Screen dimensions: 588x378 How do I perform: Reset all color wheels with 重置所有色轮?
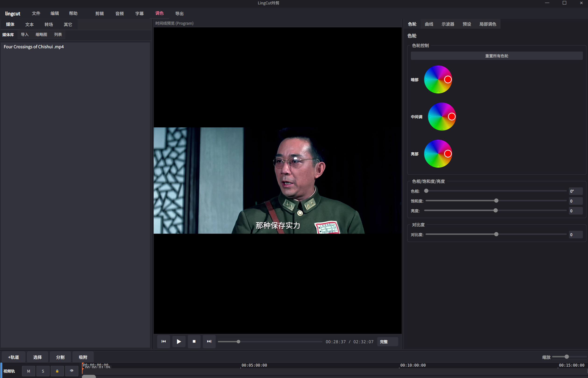497,56
